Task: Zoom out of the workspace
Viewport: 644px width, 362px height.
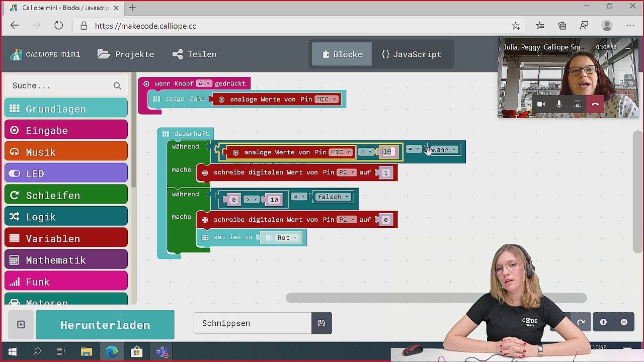Action: 624,322
